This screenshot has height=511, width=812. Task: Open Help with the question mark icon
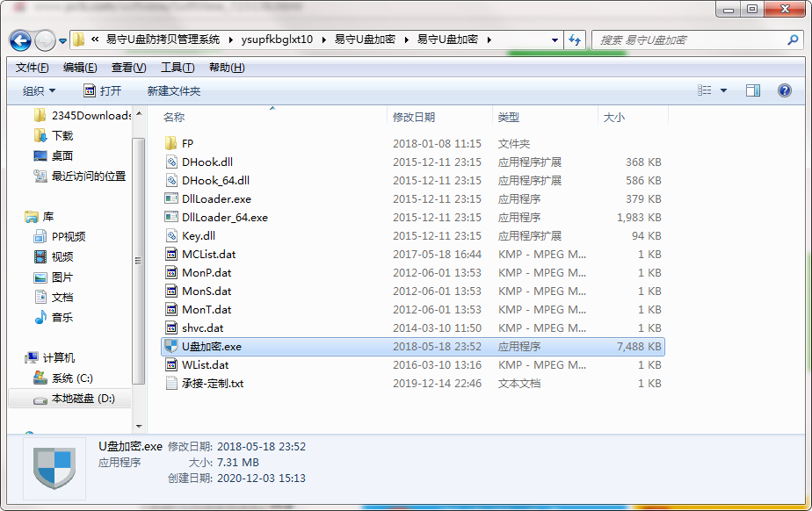(x=785, y=91)
